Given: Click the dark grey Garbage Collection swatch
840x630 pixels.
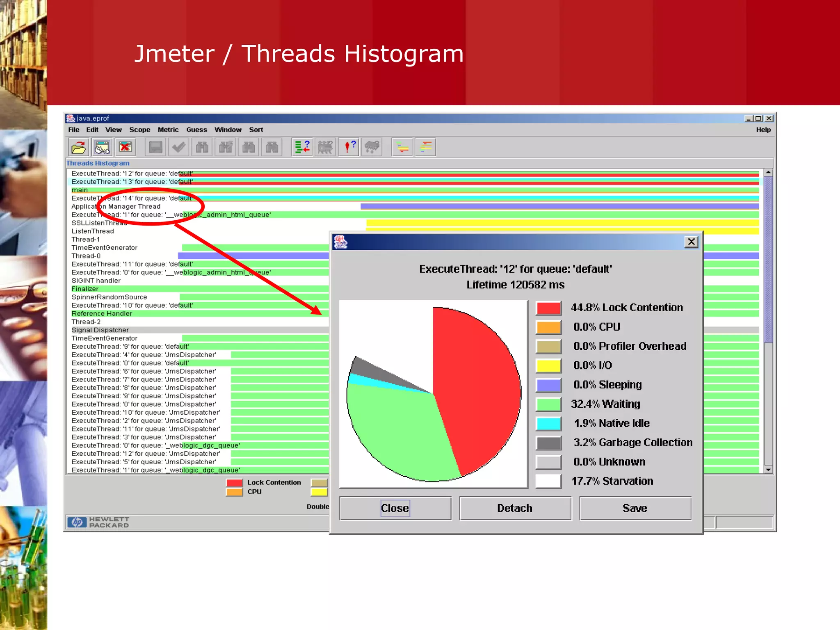Looking at the screenshot, I should tap(549, 443).
